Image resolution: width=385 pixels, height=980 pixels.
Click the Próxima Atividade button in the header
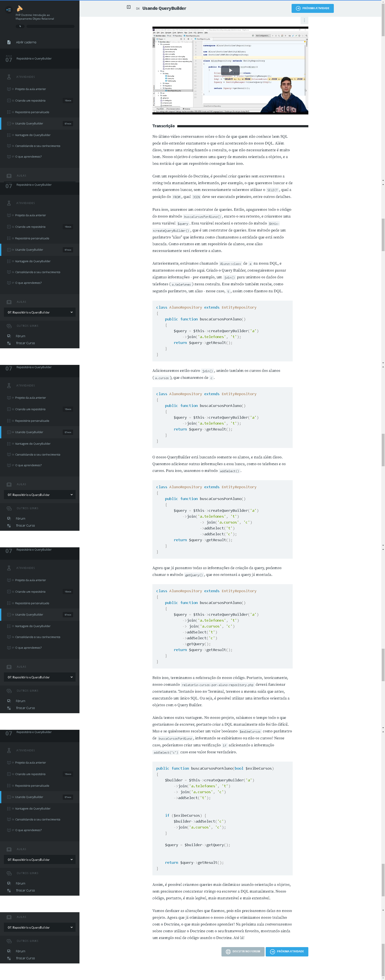click(x=312, y=8)
